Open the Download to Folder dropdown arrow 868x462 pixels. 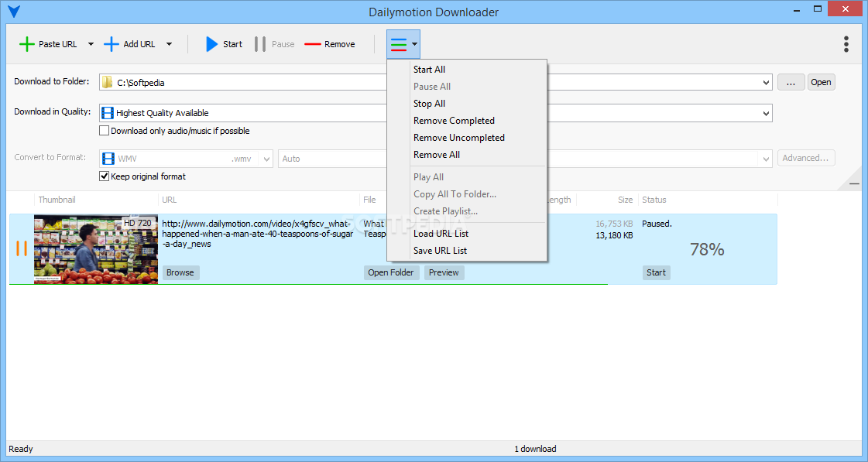click(766, 83)
